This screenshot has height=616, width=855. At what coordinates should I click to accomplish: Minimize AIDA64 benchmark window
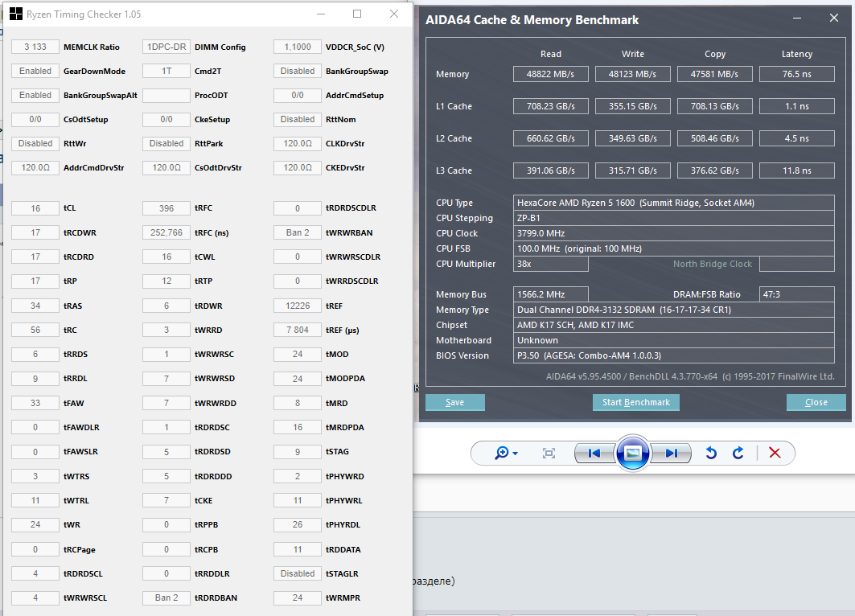tap(796, 18)
